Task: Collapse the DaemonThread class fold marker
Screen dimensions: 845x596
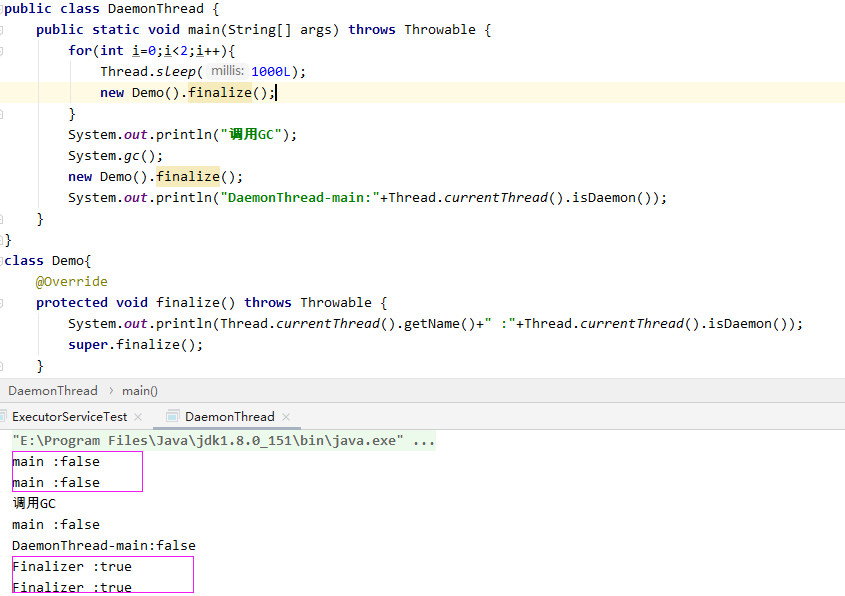Action: [x=2, y=9]
